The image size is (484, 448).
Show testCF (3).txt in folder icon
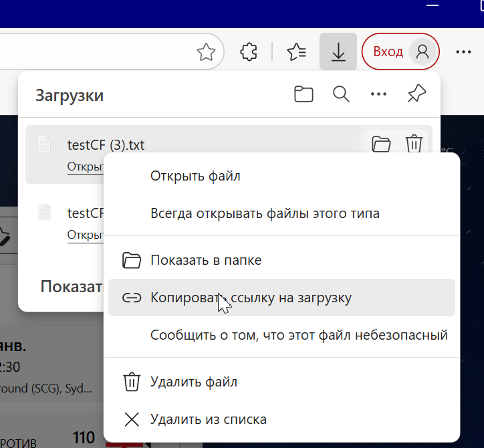click(381, 144)
